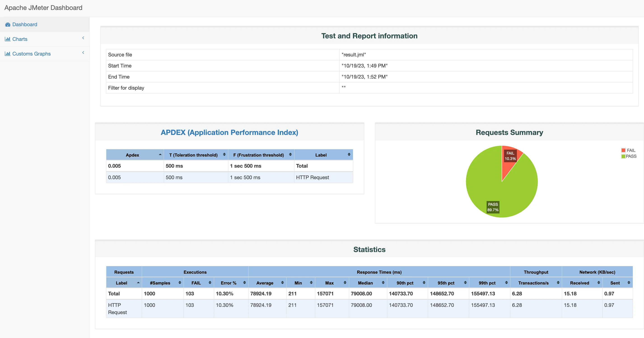Image resolution: width=644 pixels, height=338 pixels.
Task: Click the Dashboard gauge icon in sidebar
Action: (x=8, y=25)
